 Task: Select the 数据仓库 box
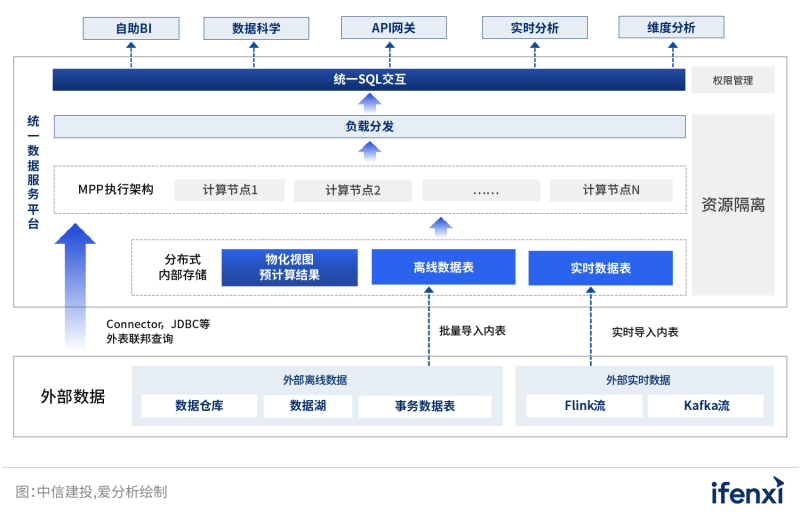tap(199, 406)
